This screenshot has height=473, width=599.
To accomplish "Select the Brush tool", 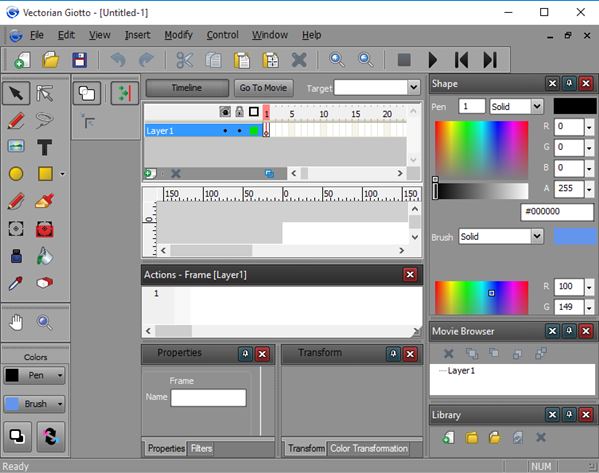I will click(45, 201).
